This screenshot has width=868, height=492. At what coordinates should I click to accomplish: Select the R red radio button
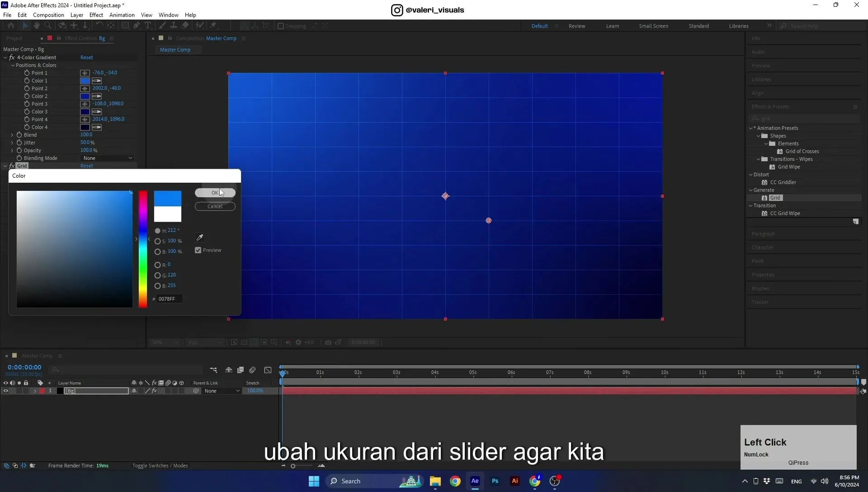(157, 265)
